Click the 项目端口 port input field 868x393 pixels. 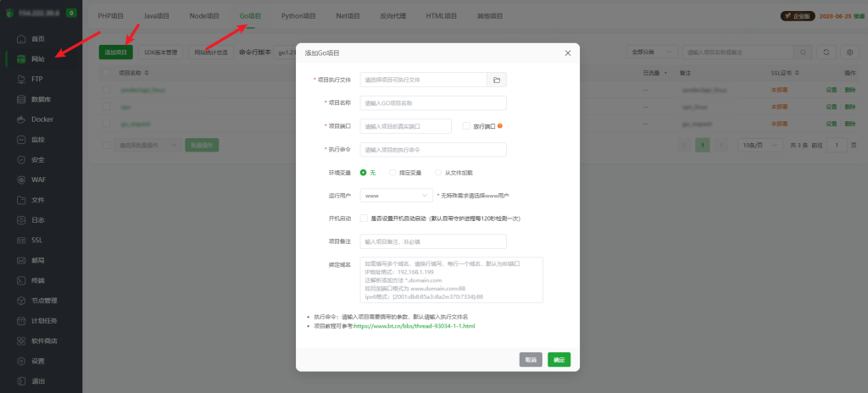pyautogui.click(x=406, y=126)
